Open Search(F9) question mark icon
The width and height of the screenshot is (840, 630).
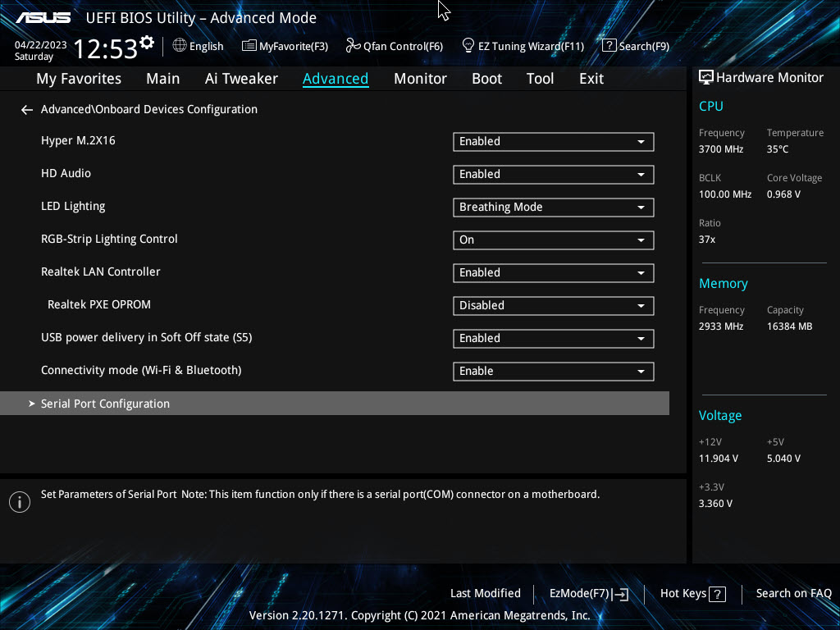609,46
